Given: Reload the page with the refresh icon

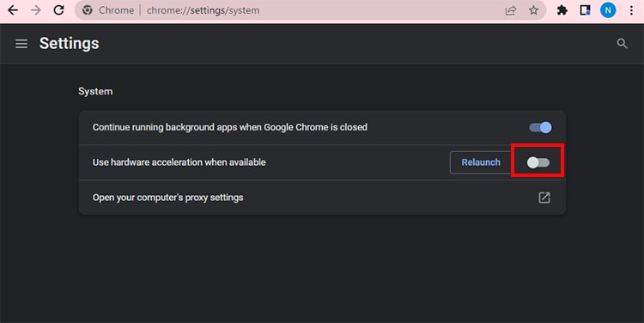Looking at the screenshot, I should click(58, 10).
